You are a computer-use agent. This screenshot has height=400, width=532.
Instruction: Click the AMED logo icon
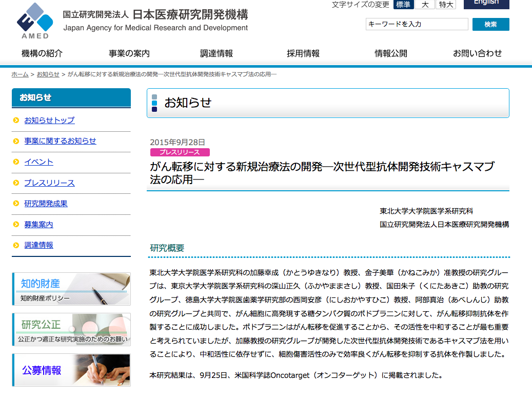point(35,20)
